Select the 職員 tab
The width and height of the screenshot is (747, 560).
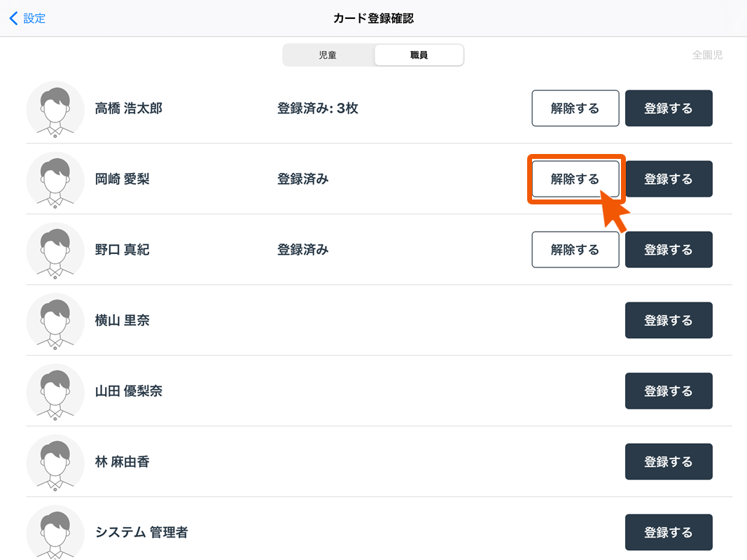coord(419,55)
